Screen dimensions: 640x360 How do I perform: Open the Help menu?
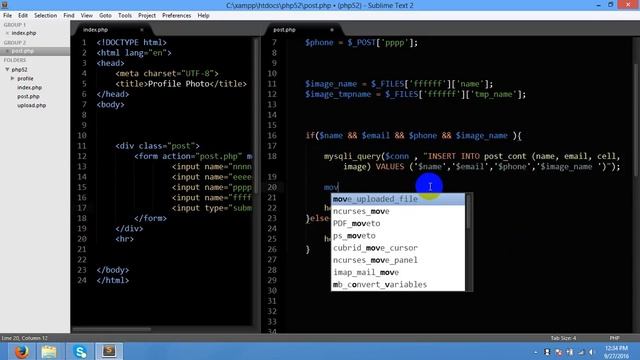pos(203,16)
